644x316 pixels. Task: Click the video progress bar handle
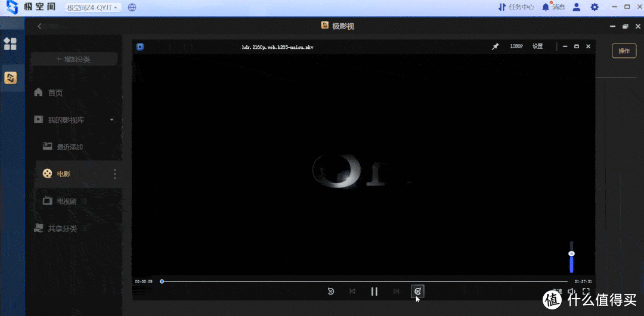(162, 281)
